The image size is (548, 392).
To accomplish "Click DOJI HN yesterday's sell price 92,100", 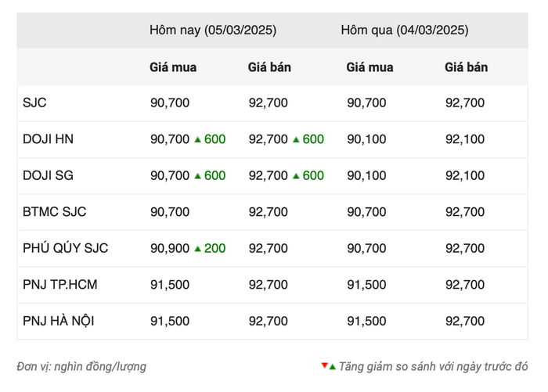I will pyautogui.click(x=465, y=139).
